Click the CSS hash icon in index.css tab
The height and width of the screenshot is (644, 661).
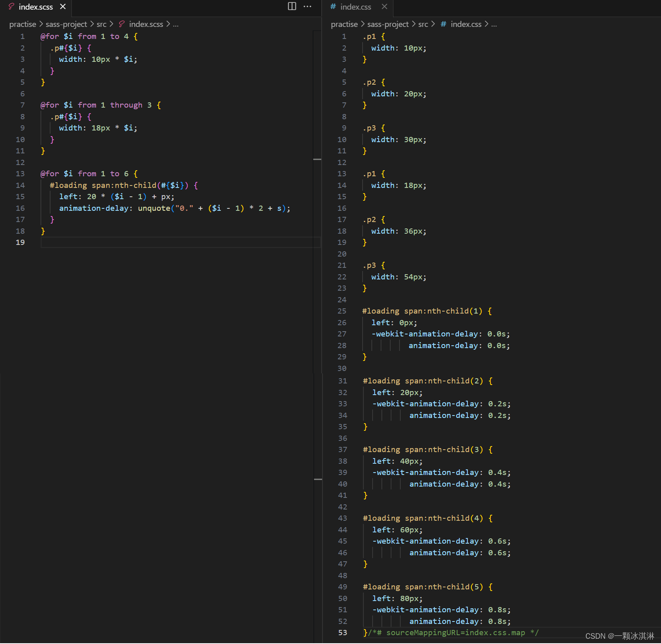pyautogui.click(x=333, y=6)
